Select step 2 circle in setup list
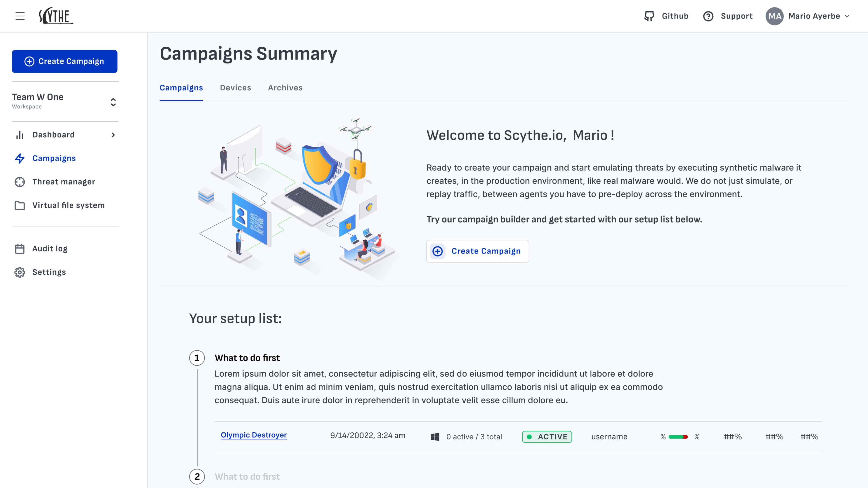Screen dimensions: 868x488 click(x=197, y=476)
